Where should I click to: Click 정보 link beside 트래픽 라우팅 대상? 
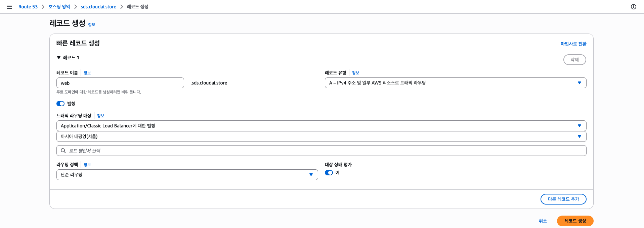click(100, 116)
